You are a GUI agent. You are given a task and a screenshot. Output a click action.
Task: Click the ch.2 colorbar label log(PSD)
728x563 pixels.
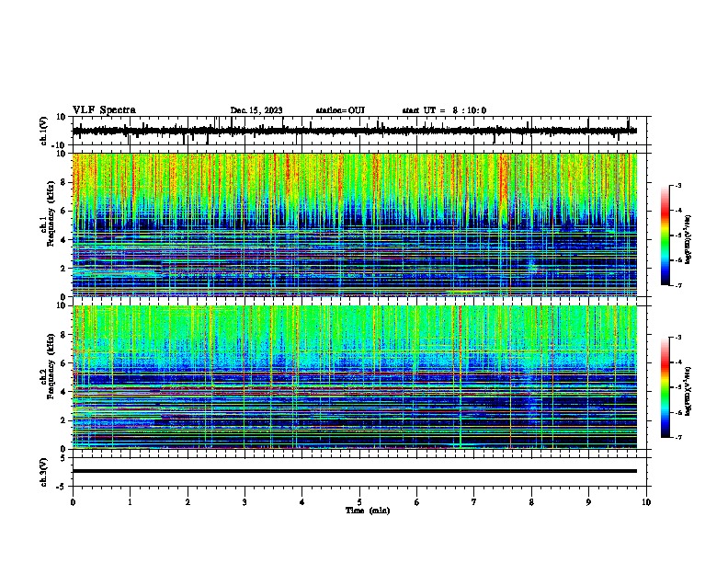pos(688,391)
